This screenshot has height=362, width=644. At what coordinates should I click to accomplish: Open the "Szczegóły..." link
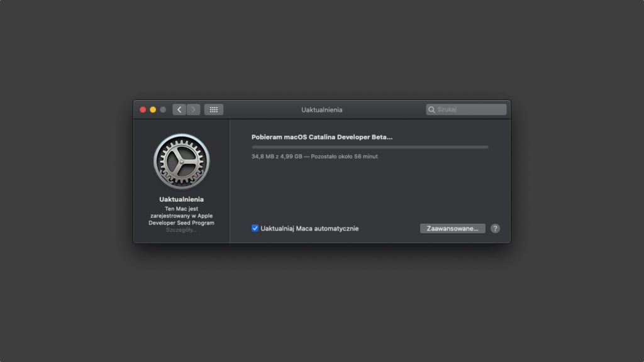(182, 230)
